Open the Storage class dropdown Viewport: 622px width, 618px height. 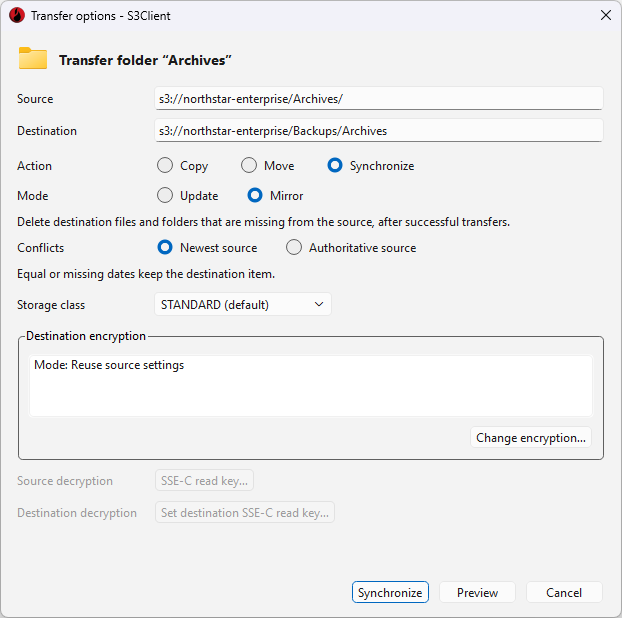pyautogui.click(x=243, y=305)
